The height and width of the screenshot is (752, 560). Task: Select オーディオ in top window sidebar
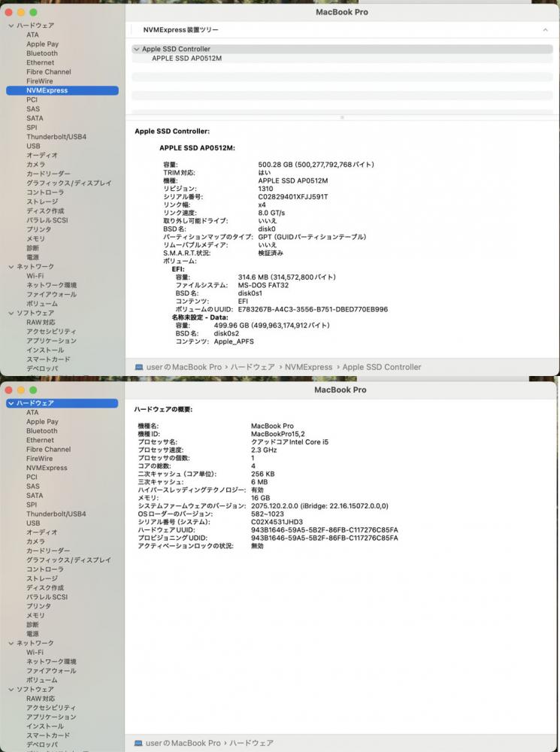[x=42, y=156]
